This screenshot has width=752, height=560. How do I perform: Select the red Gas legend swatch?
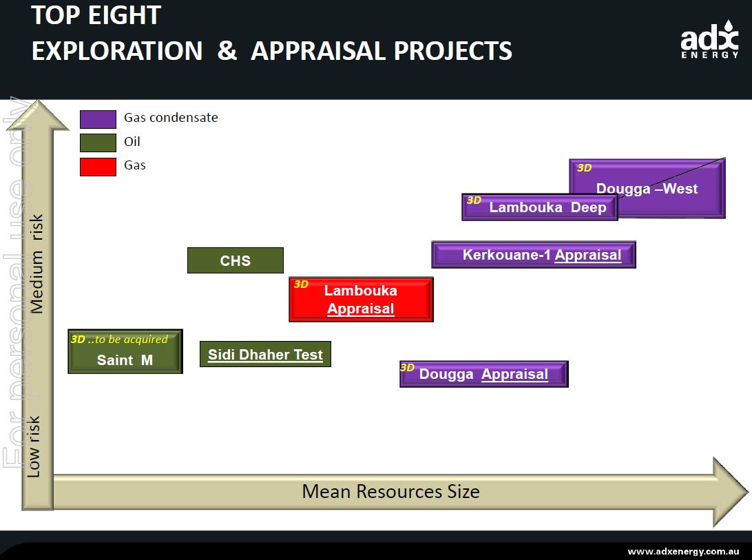(98, 167)
